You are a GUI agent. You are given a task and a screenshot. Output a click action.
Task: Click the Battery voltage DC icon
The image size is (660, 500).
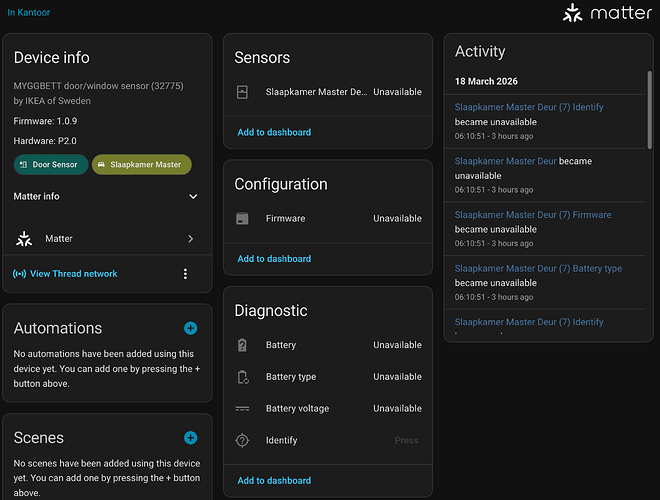(x=242, y=409)
